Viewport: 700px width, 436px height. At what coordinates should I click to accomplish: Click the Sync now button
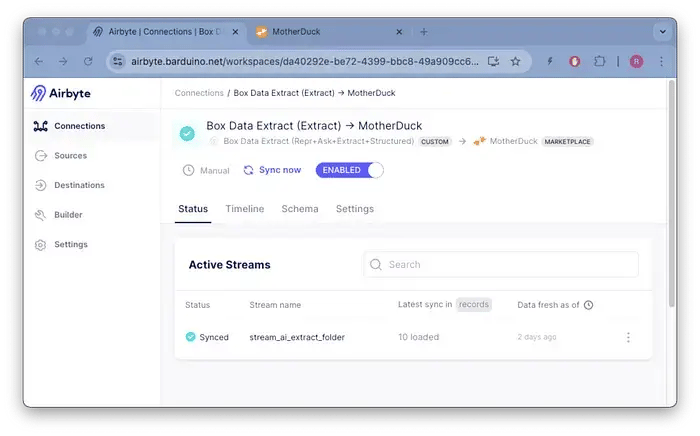click(272, 170)
